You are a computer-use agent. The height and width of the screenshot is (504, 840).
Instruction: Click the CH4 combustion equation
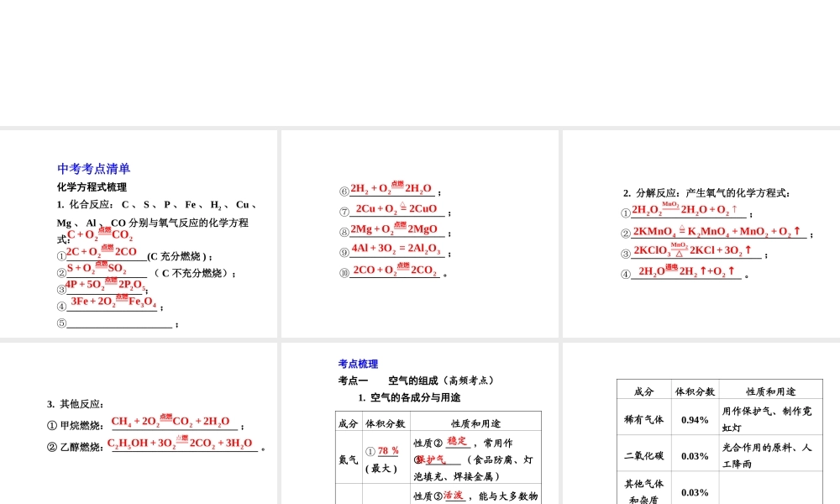(171, 421)
